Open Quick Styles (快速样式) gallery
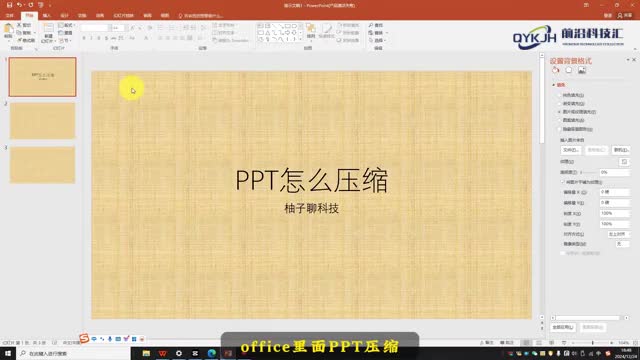This screenshot has width=640, height=360. [x=327, y=31]
